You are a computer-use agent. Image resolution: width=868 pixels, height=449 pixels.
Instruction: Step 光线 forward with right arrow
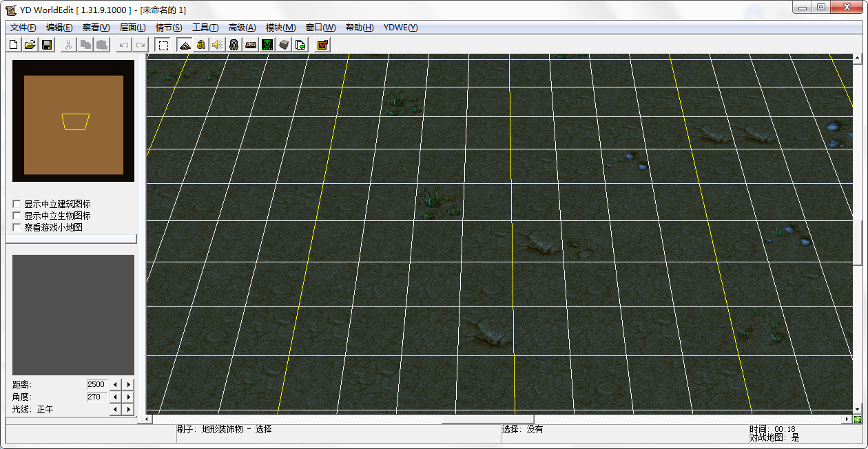(x=128, y=409)
